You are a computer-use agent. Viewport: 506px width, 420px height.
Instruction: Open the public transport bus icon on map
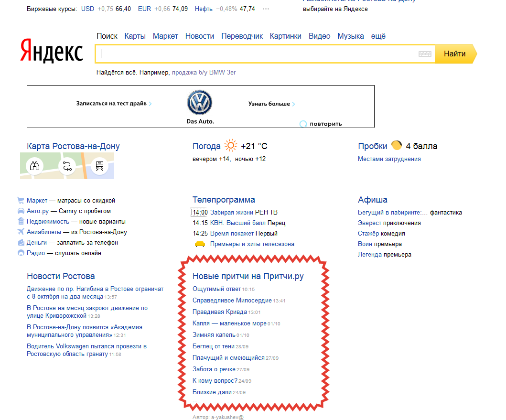click(x=100, y=166)
